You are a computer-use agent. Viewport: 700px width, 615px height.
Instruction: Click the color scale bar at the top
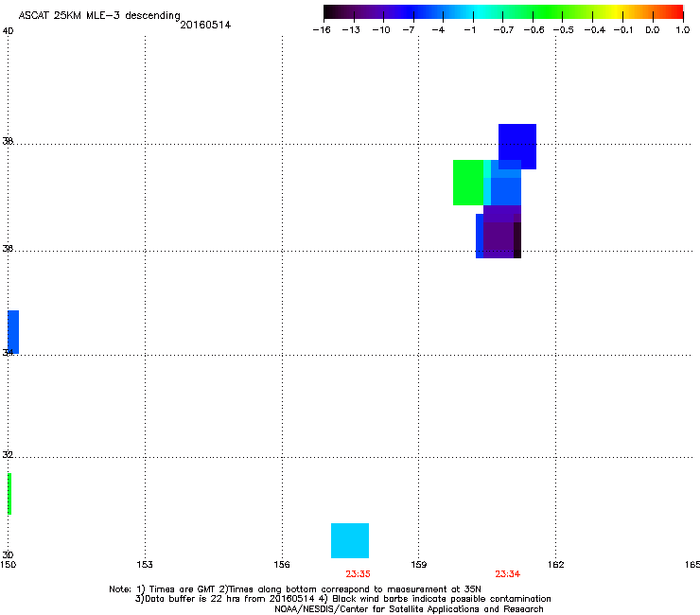(x=503, y=12)
